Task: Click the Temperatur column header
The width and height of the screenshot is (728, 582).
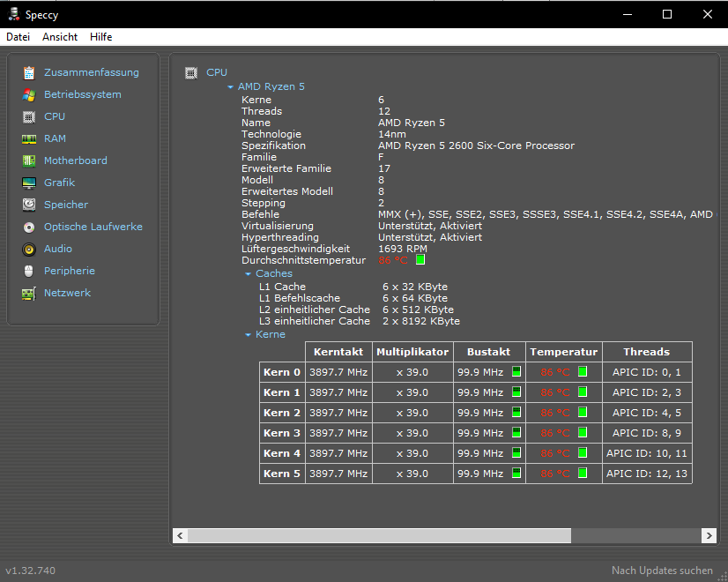Action: (x=564, y=352)
